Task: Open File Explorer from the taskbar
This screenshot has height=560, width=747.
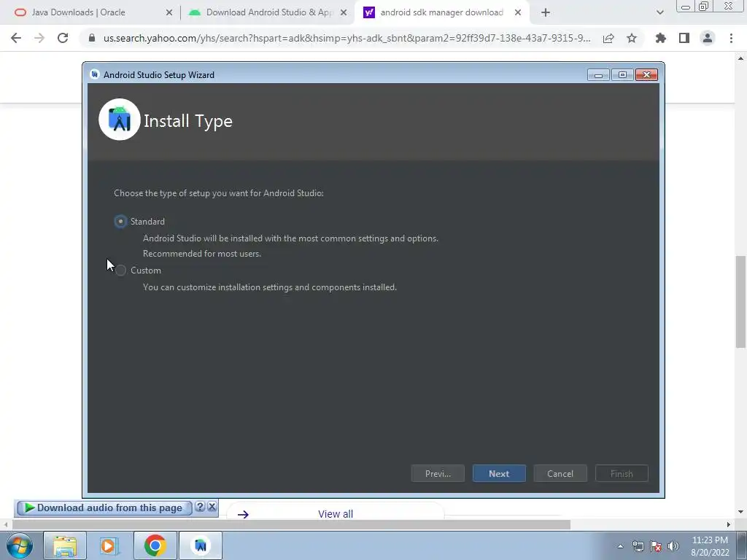Action: (x=65, y=545)
